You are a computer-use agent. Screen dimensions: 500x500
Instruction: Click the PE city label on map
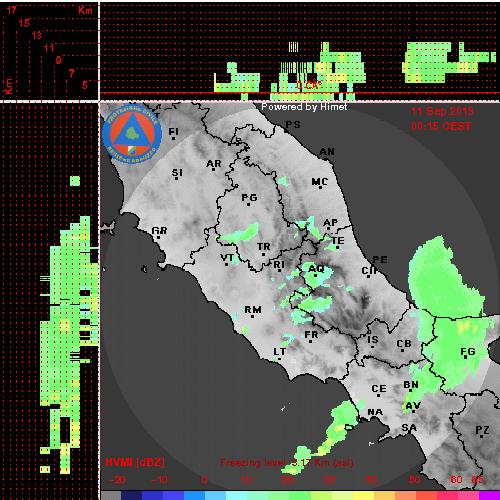coord(380,259)
